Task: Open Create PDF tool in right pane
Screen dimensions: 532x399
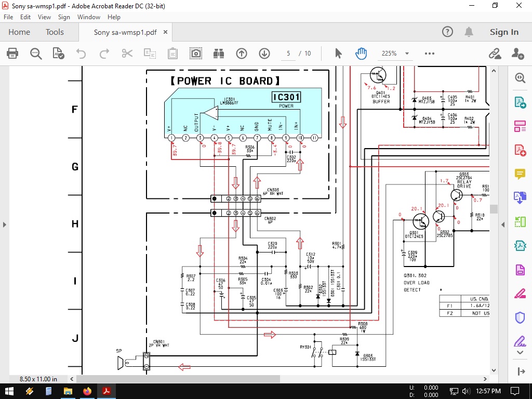Action: (x=520, y=150)
